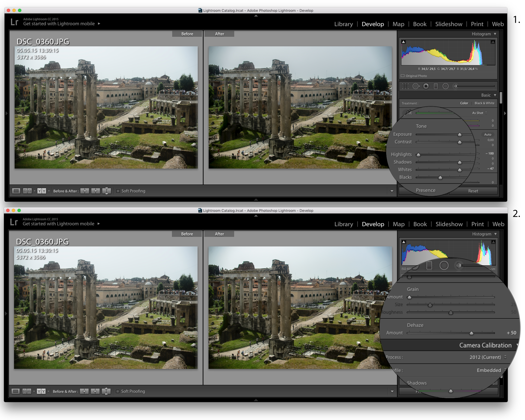Enable Soft Proofing in upper window
The width and height of the screenshot is (525, 420).
[118, 191]
